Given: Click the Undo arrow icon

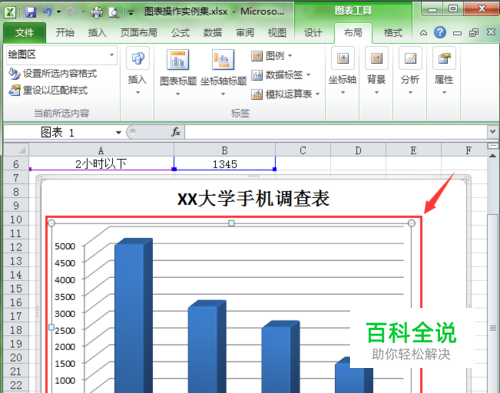Looking at the screenshot, I should click(48, 12).
